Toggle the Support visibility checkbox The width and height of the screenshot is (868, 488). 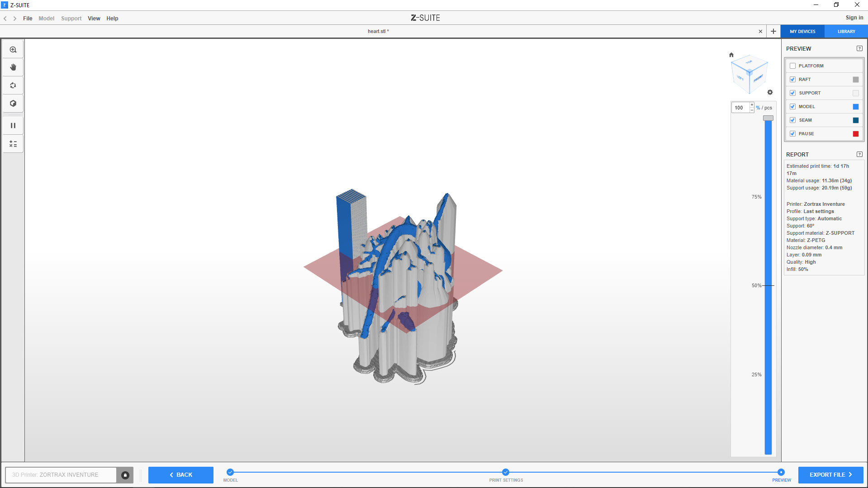pos(792,93)
